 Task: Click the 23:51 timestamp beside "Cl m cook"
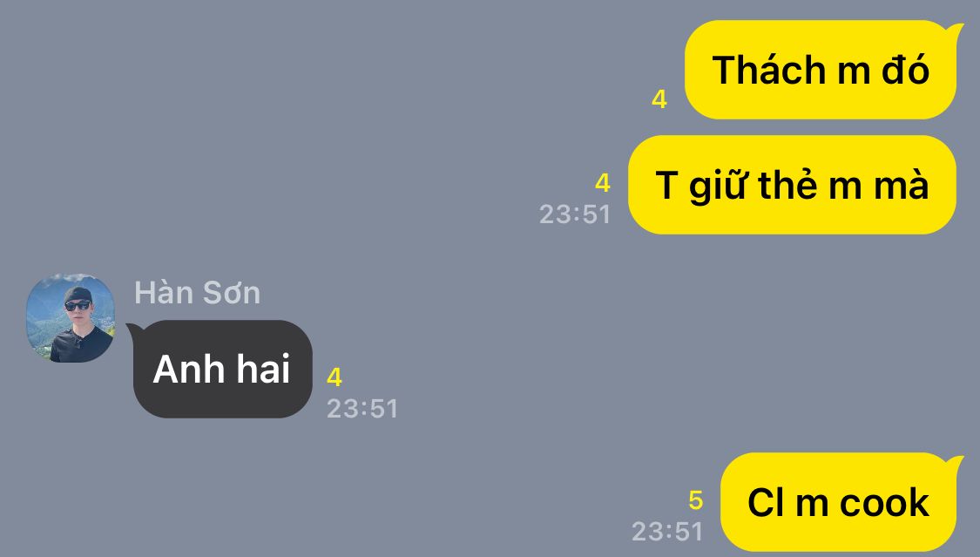(667, 532)
